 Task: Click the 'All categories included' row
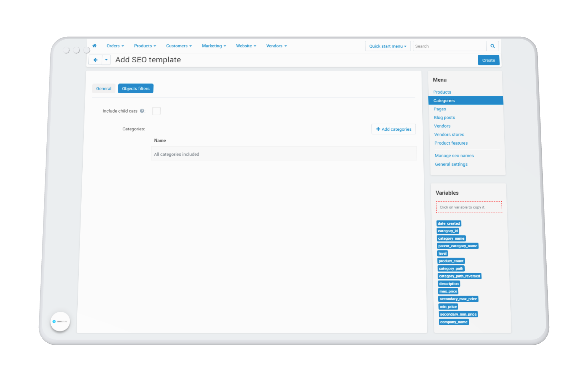click(284, 154)
